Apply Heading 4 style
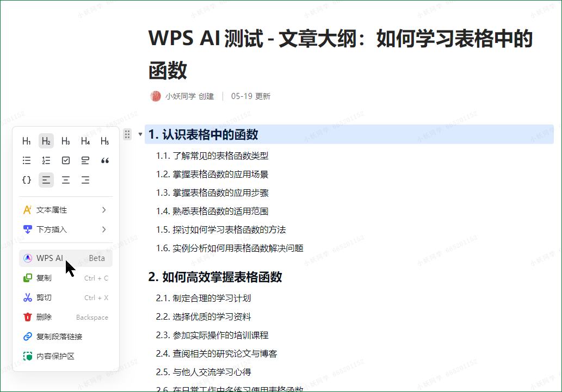Image resolution: width=562 pixels, height=392 pixels. coord(85,141)
